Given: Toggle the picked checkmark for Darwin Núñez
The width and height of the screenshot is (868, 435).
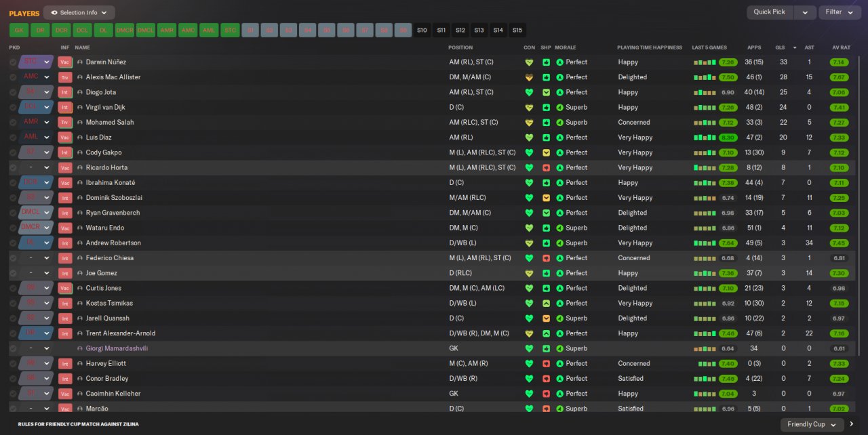Looking at the screenshot, I should 13,62.
